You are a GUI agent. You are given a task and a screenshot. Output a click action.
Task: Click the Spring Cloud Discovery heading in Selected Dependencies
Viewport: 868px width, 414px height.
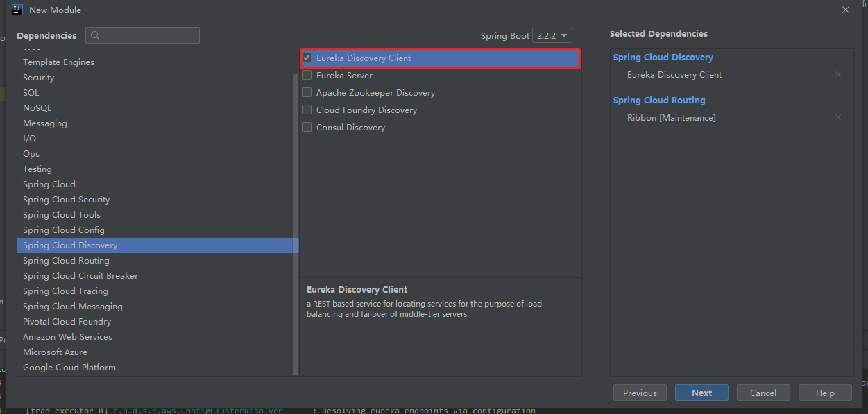click(x=663, y=58)
